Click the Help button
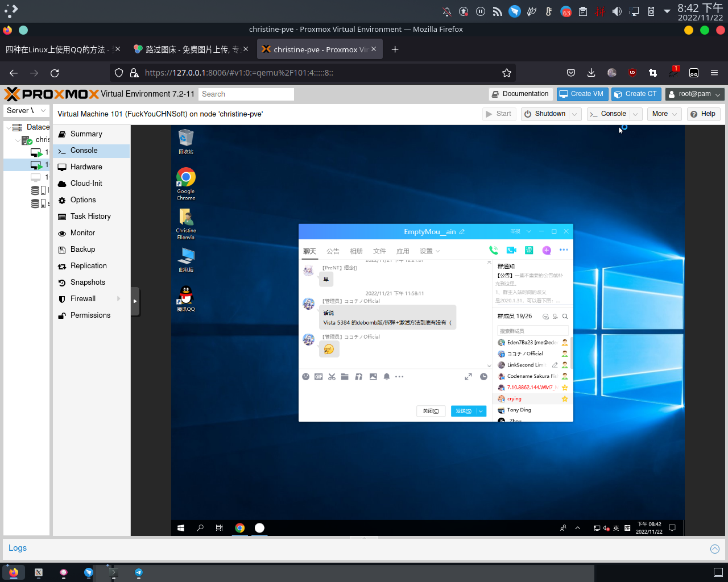 point(703,114)
